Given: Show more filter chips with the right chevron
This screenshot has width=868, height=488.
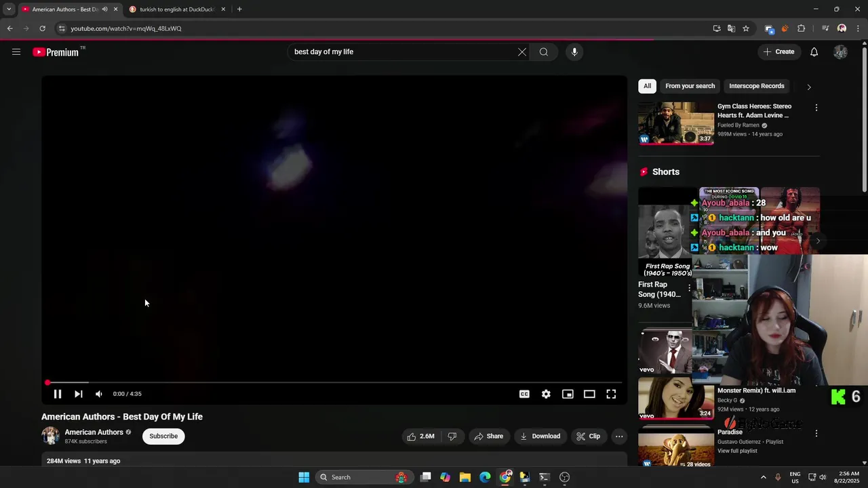Looking at the screenshot, I should [x=808, y=87].
